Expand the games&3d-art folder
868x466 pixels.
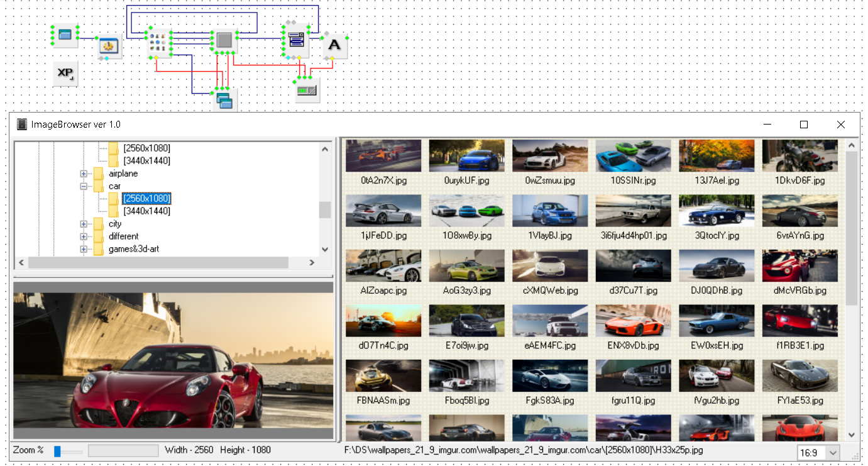tap(84, 249)
